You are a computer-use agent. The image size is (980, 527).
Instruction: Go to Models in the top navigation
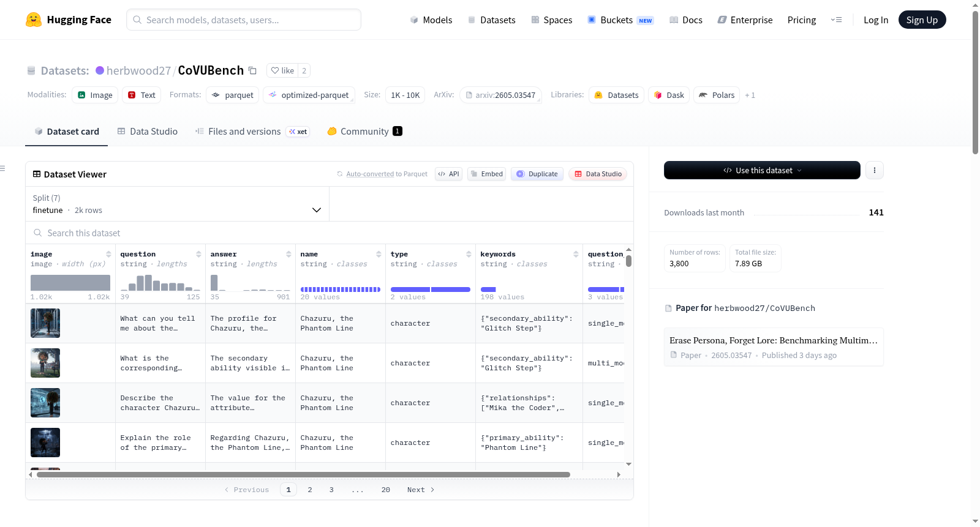point(431,20)
